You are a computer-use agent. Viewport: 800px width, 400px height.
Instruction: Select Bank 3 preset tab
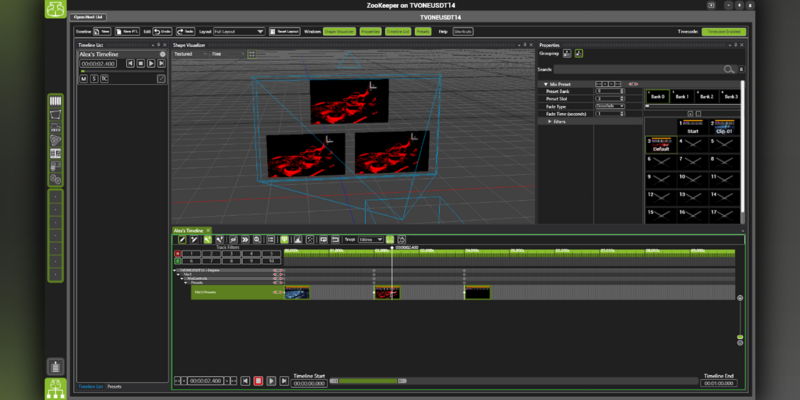coord(730,96)
